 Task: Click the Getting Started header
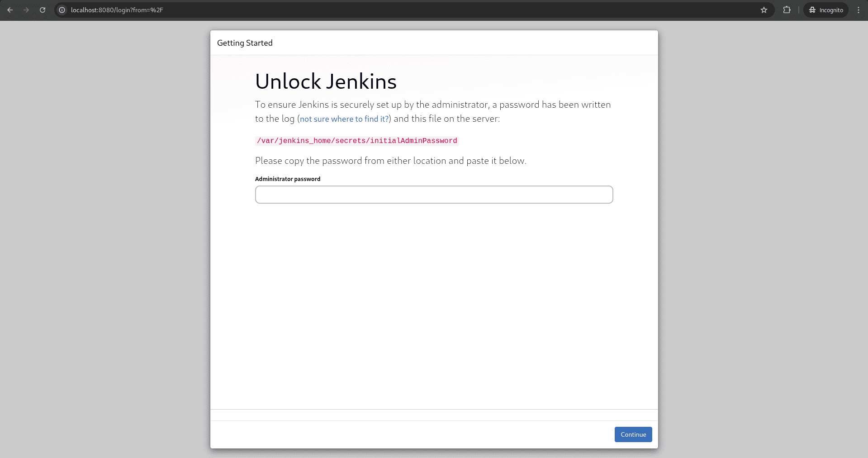(245, 43)
